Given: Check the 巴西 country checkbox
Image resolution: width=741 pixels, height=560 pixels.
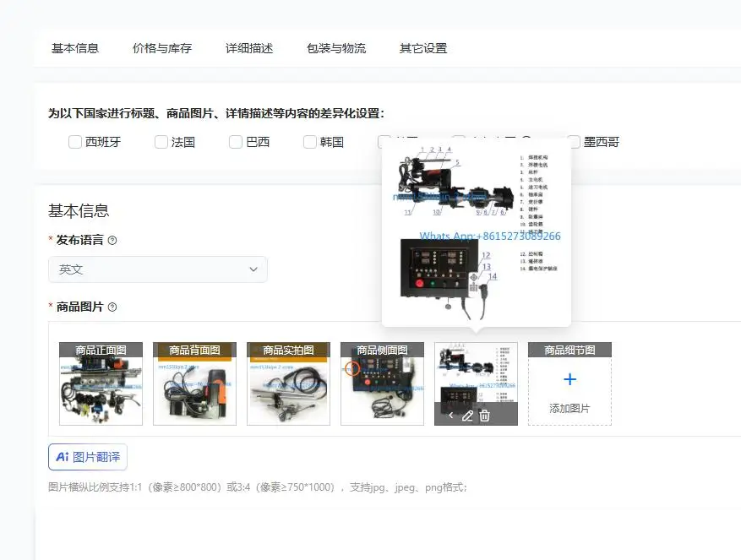Looking at the screenshot, I should (236, 142).
